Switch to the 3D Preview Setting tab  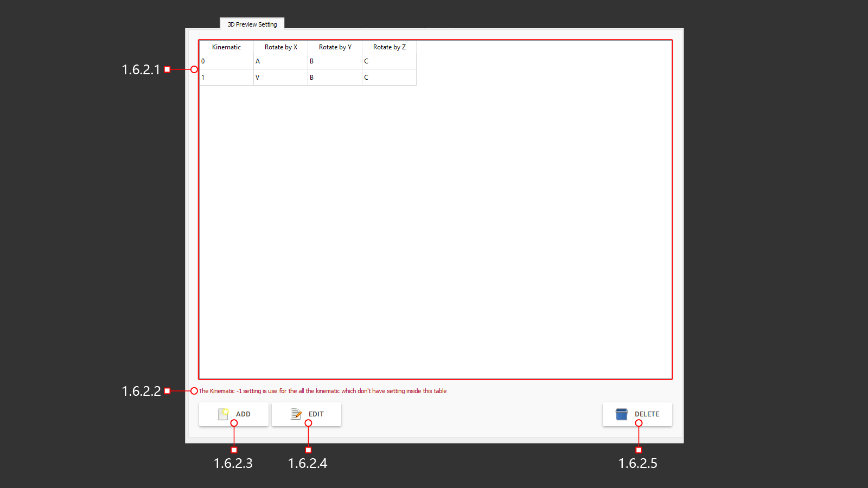[x=251, y=23]
